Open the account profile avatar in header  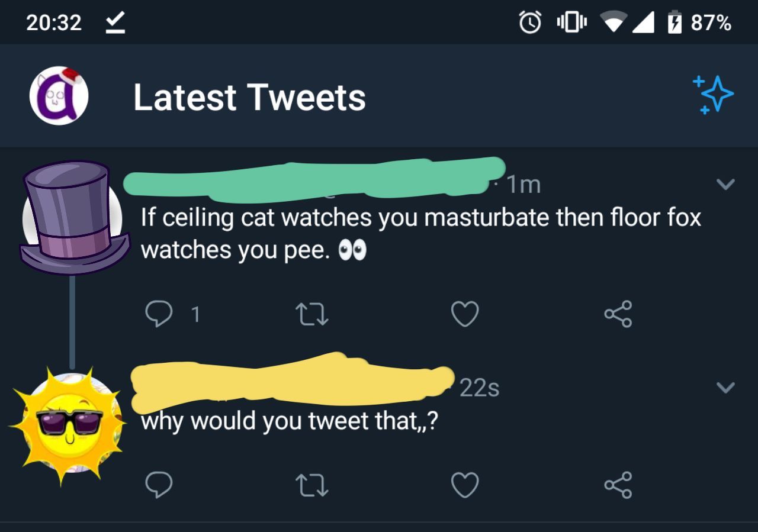[59, 95]
